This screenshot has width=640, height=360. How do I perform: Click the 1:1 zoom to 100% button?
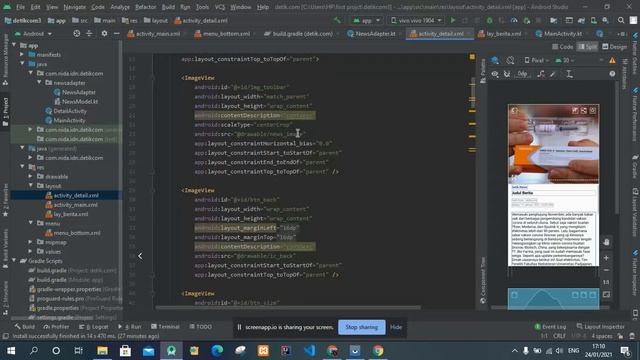[x=607, y=282]
